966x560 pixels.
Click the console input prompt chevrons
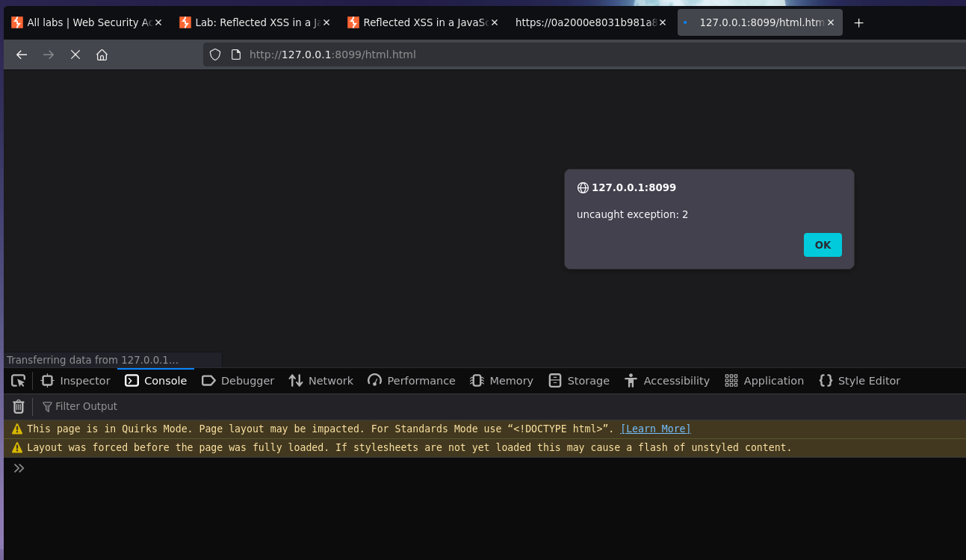(x=19, y=468)
